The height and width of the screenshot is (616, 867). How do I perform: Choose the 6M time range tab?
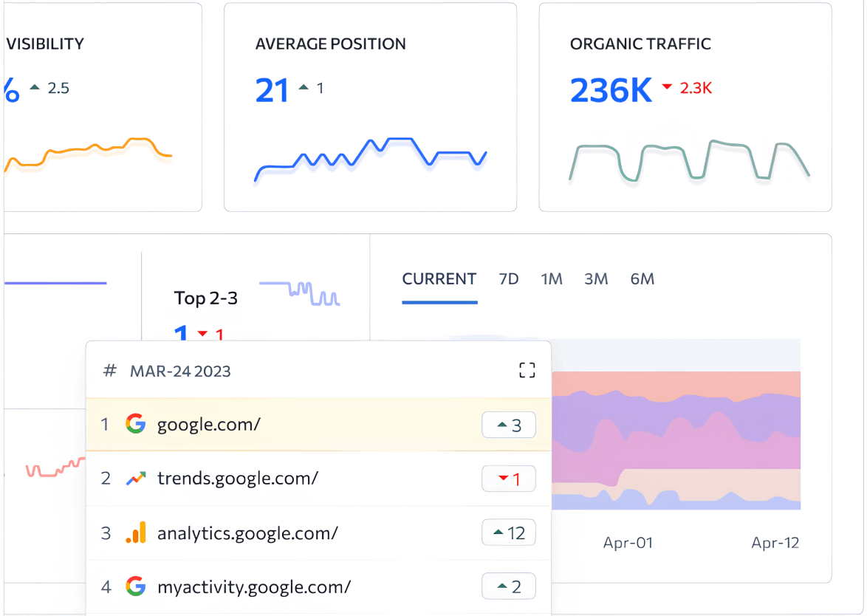click(642, 279)
